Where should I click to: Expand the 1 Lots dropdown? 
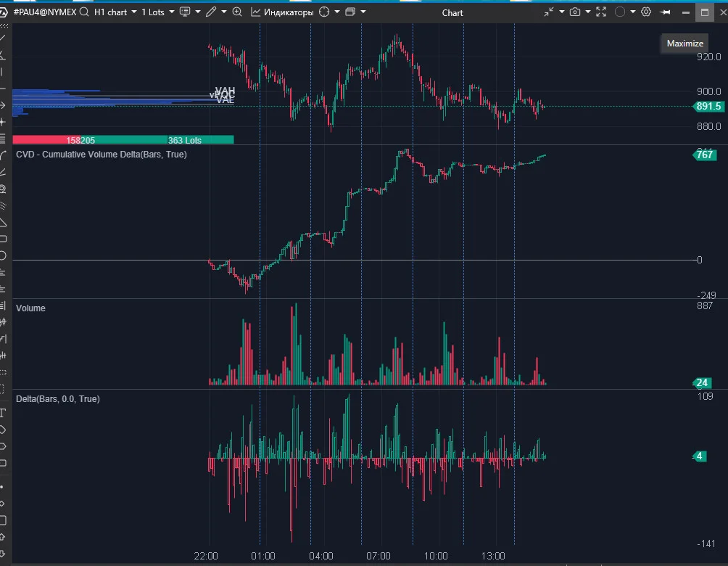tap(158, 12)
